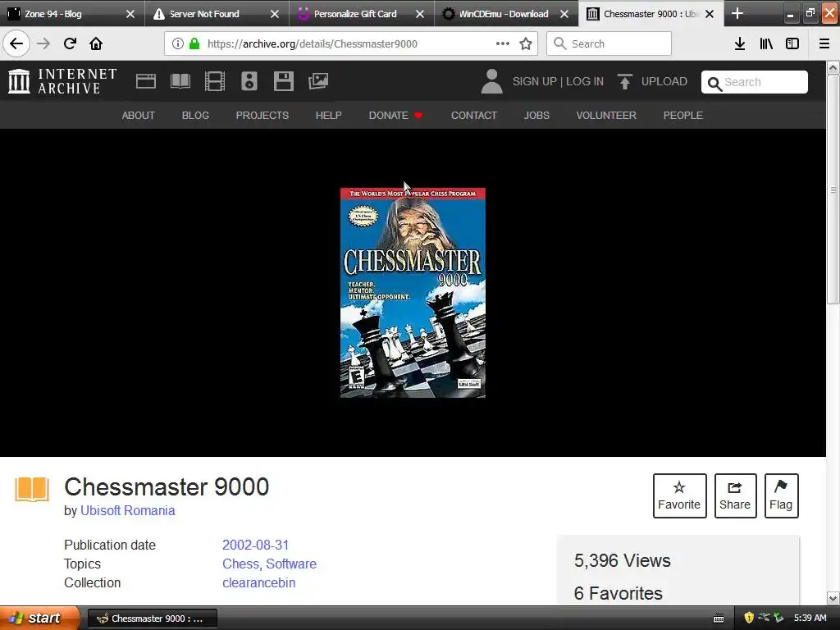Toggle the Firefox sidebar view
Image resolution: width=840 pixels, height=630 pixels.
click(792, 43)
